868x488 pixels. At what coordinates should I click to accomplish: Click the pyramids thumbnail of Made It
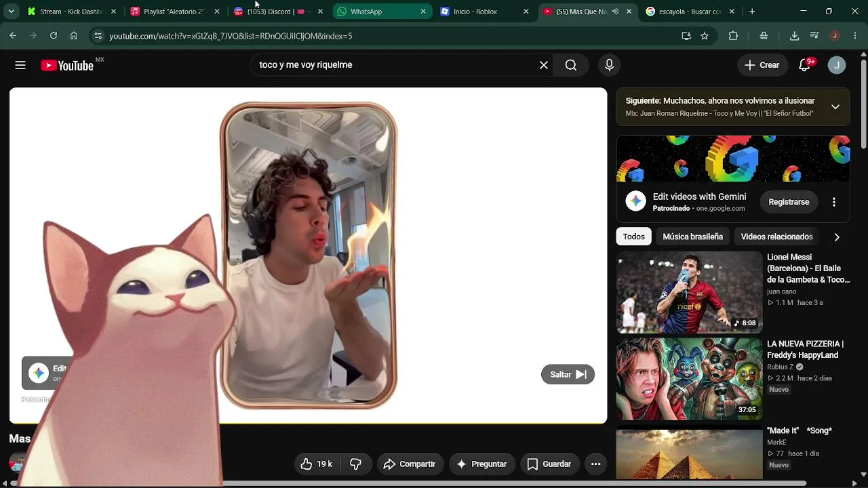(690, 454)
